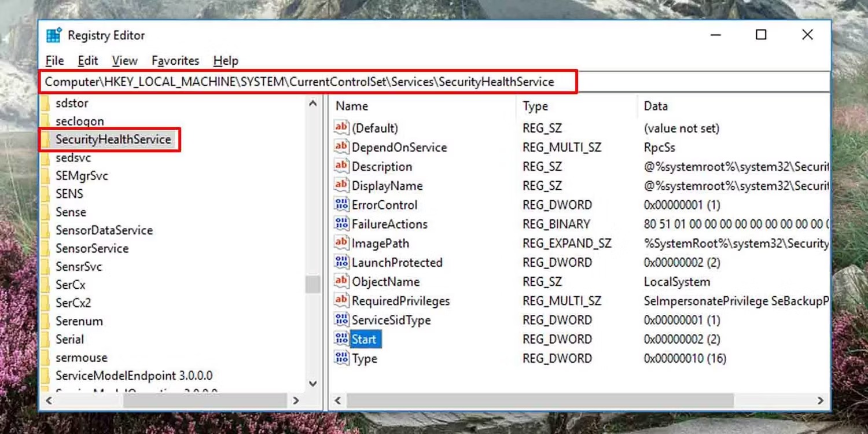Click the string icon beside DependOnService
Screen dimensions: 868x434
coord(341,147)
